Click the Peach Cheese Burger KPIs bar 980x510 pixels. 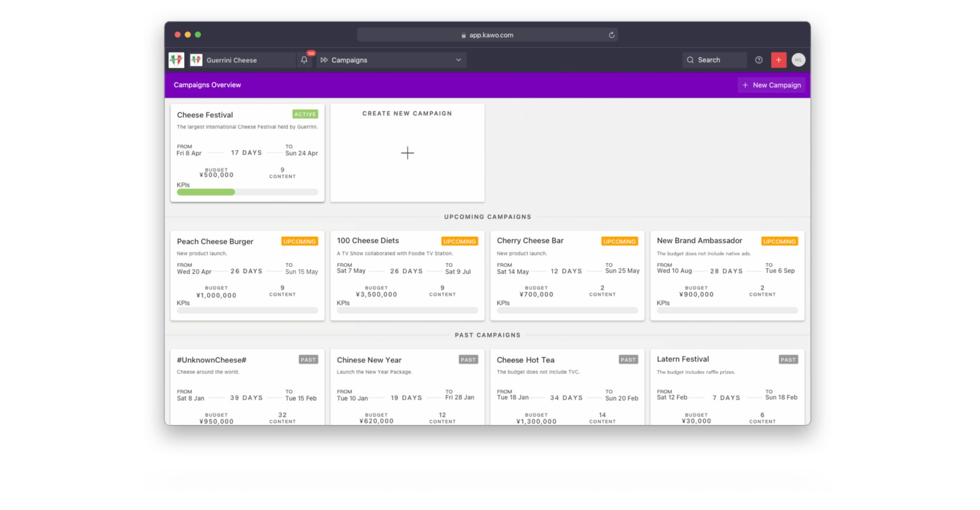[248, 310]
